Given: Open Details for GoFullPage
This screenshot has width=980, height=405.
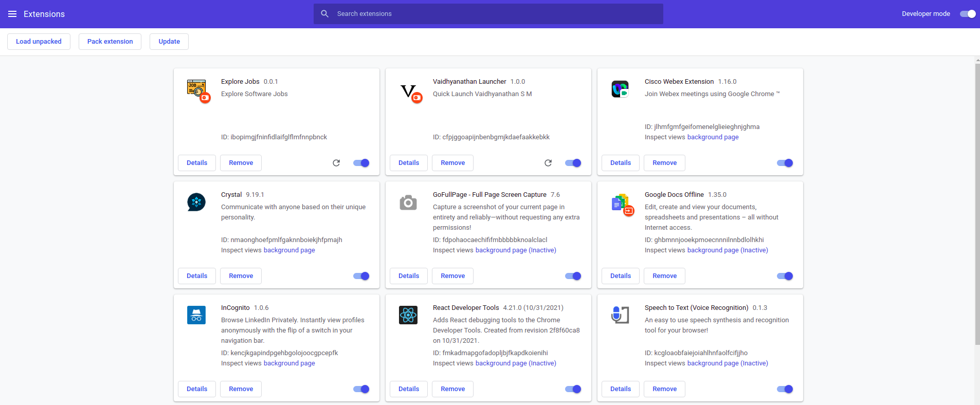Looking at the screenshot, I should [x=409, y=276].
